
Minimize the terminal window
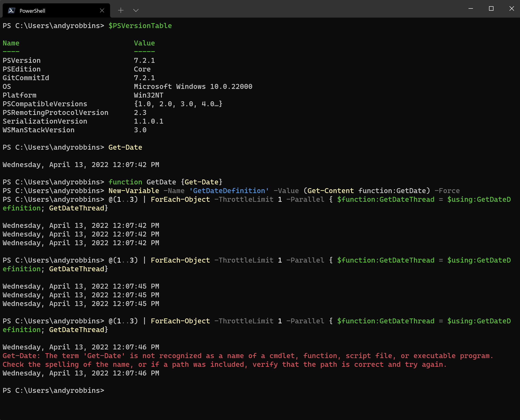coord(471,9)
